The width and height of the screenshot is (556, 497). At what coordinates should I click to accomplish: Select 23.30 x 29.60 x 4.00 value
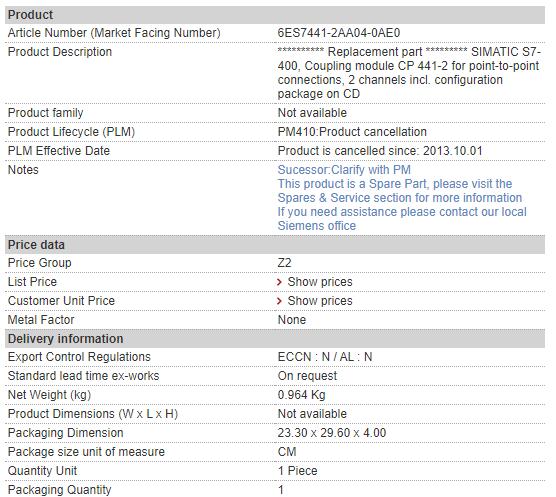pyautogui.click(x=332, y=433)
